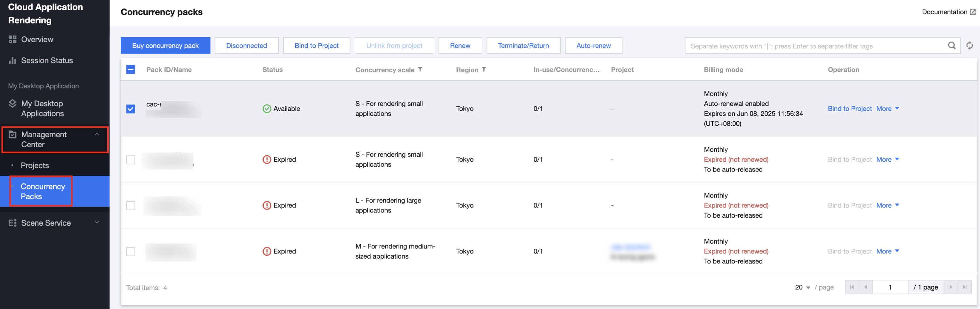Viewport: 980px width, 309px height.
Task: Click the Region column filter icon
Action: (x=484, y=69)
